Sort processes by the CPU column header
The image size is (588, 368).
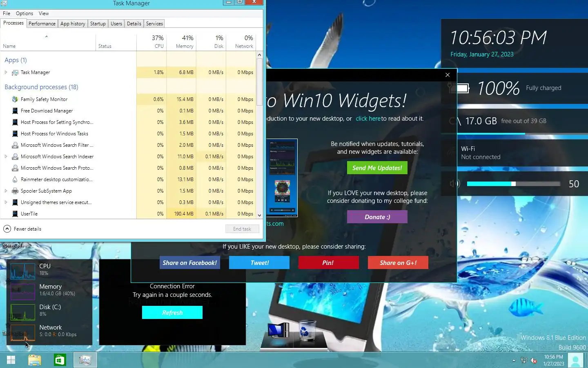151,42
